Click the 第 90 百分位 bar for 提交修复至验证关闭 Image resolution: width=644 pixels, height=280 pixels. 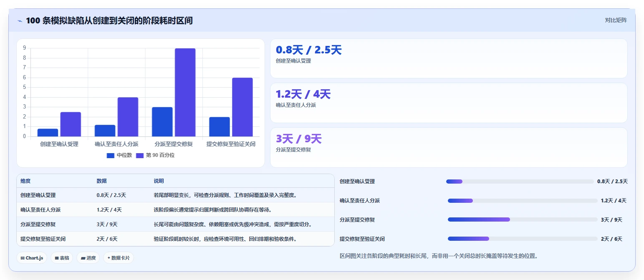(x=242, y=107)
